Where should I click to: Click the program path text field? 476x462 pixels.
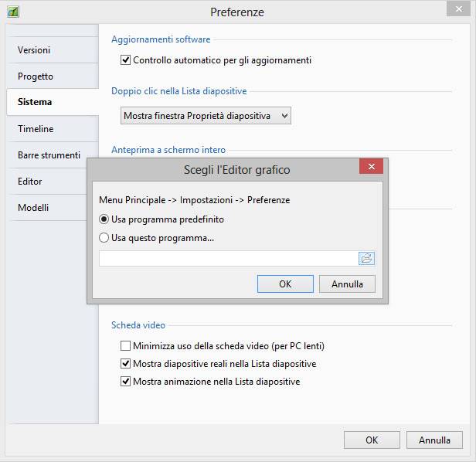click(228, 258)
